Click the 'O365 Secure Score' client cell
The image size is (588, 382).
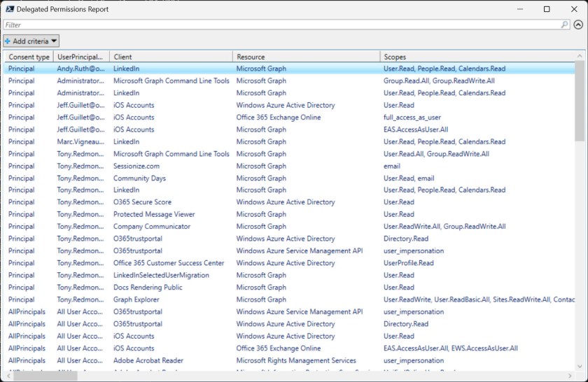click(x=142, y=202)
